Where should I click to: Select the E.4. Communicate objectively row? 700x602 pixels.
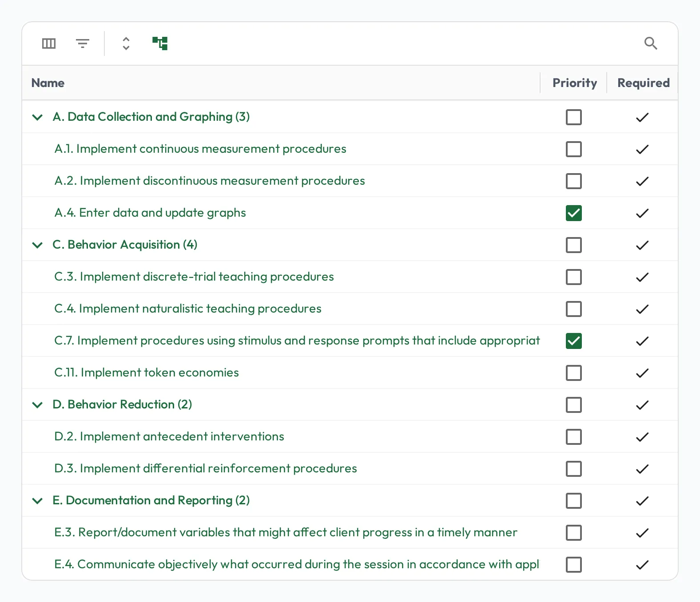350,564
